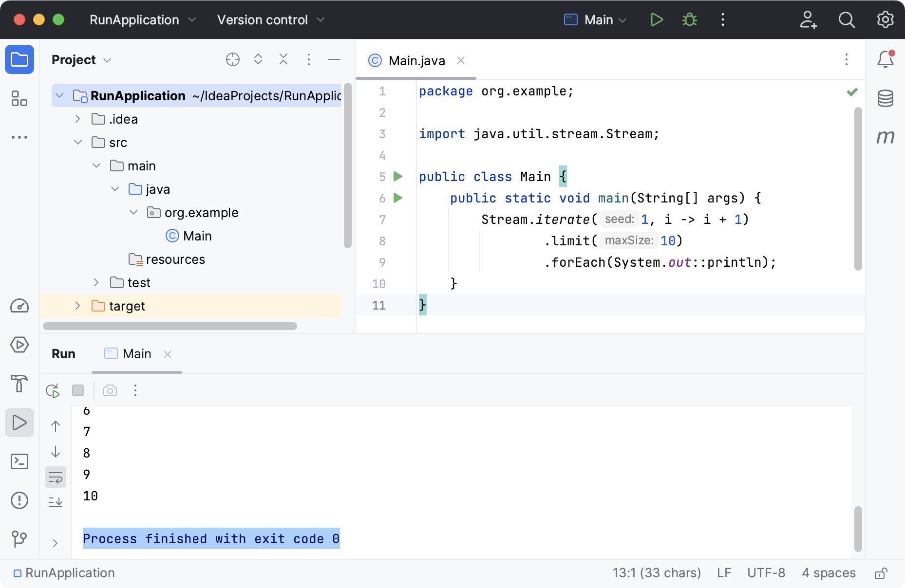The width and height of the screenshot is (905, 588).
Task: Open the Services tool window
Action: 19,345
